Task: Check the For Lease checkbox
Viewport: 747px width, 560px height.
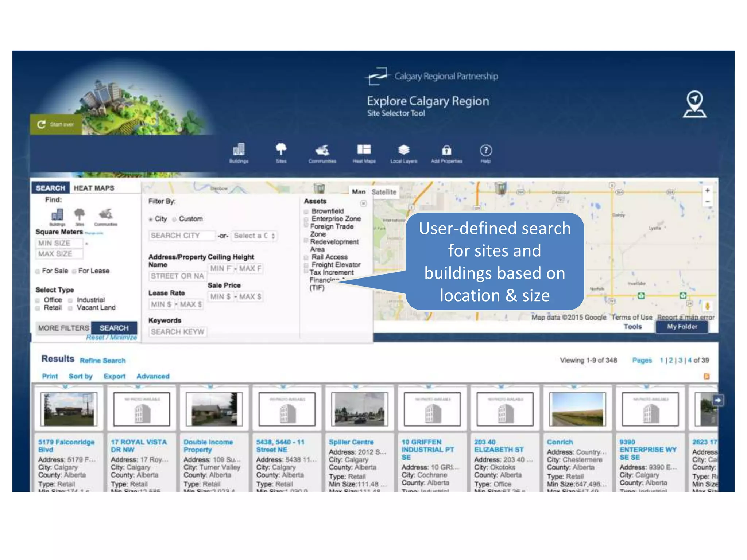Action: pos(74,271)
